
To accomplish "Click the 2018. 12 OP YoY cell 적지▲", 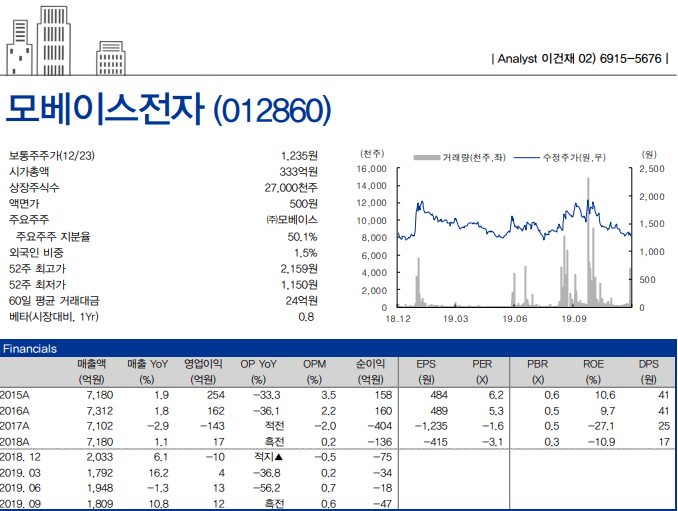I will pyautogui.click(x=269, y=457).
